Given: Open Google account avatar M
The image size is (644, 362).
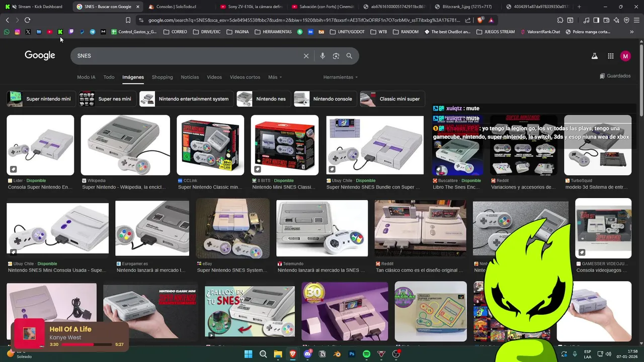Looking at the screenshot, I should pos(625,56).
